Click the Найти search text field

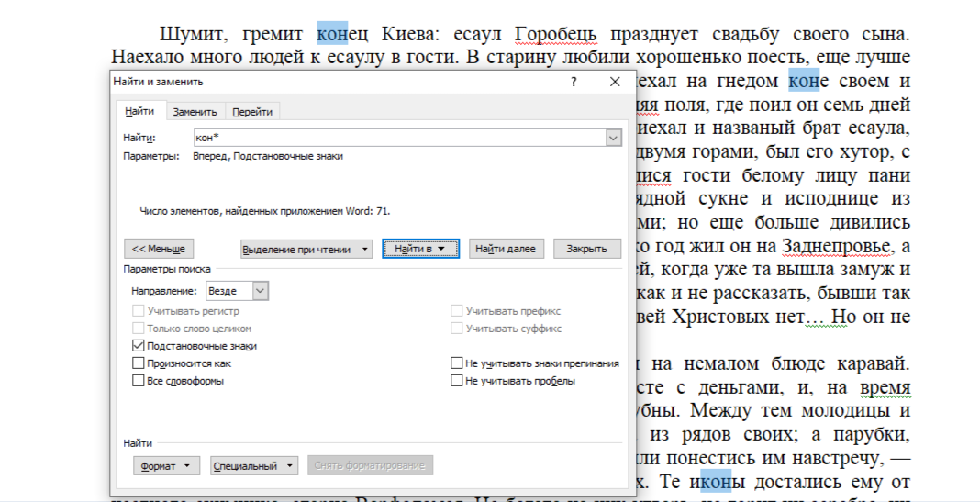400,138
